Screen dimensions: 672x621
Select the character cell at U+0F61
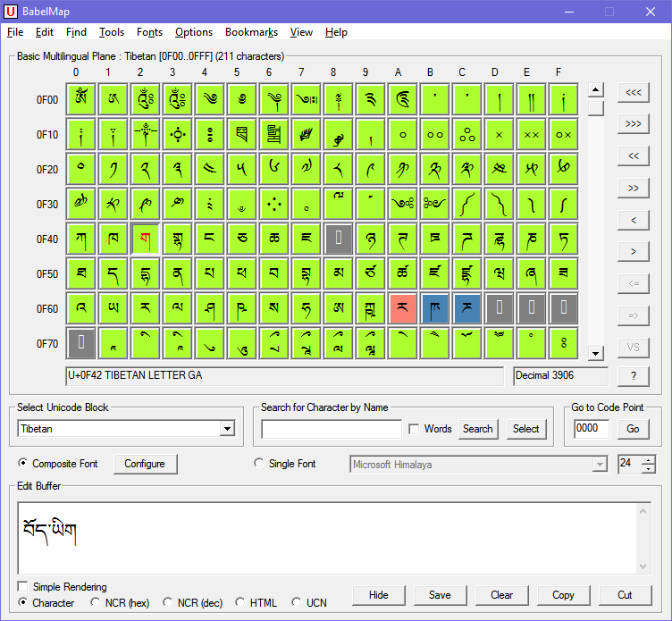113,308
